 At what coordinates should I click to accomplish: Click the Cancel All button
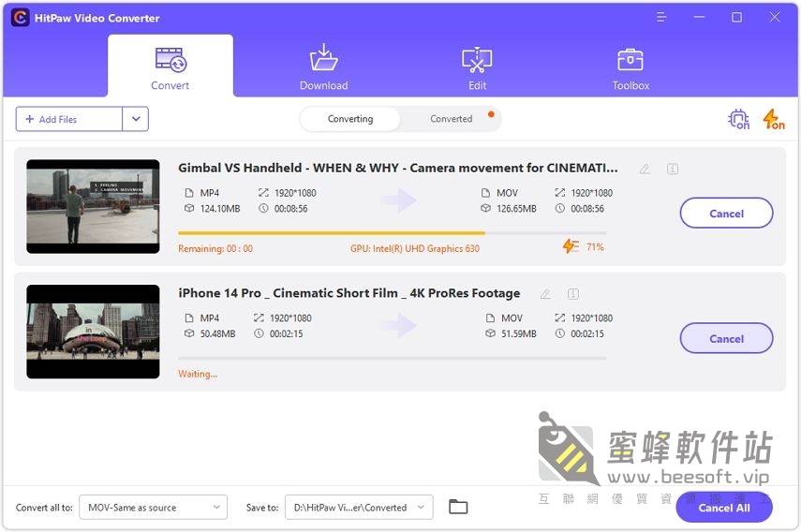point(724,508)
